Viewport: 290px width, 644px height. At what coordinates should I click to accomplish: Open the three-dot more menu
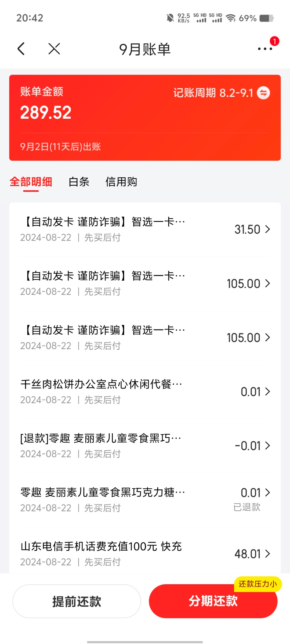(x=265, y=49)
